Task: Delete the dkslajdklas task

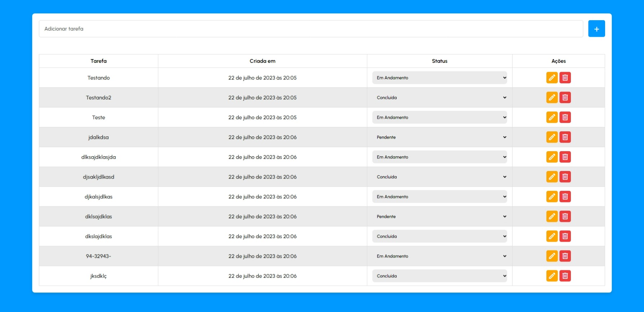Action: 565,236
